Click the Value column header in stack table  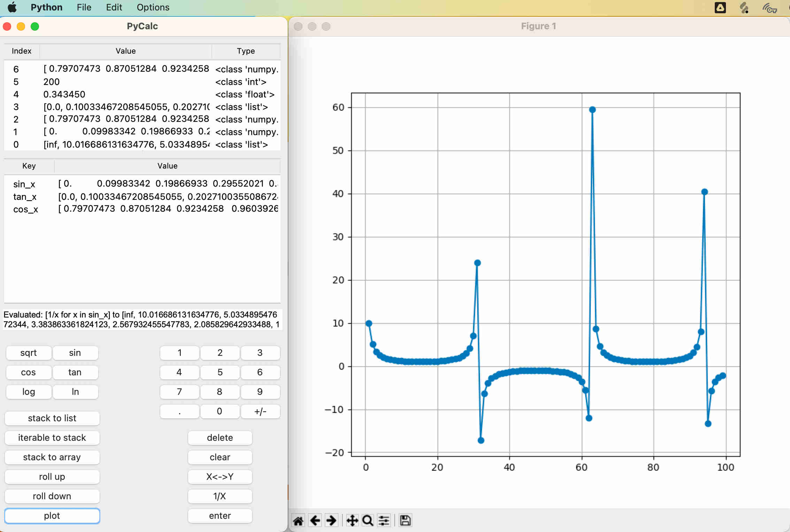click(x=125, y=51)
